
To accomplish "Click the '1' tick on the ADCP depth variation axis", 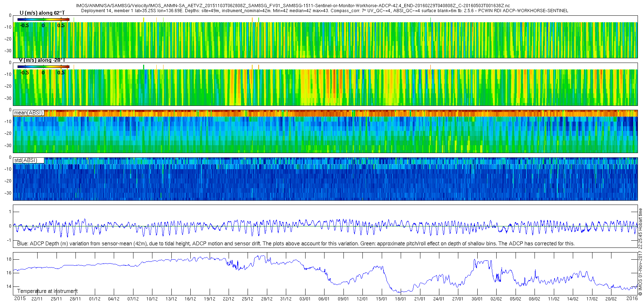I will (x=10, y=212).
